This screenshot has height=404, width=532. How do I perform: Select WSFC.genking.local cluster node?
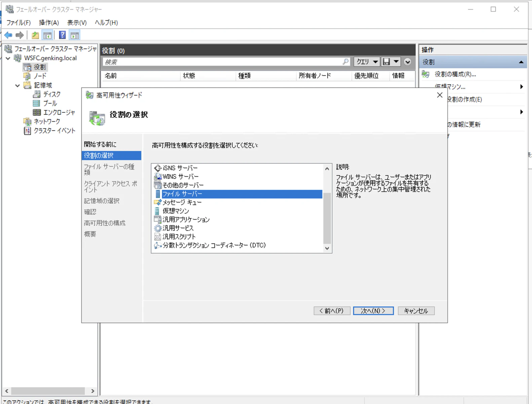pyautogui.click(x=50, y=58)
